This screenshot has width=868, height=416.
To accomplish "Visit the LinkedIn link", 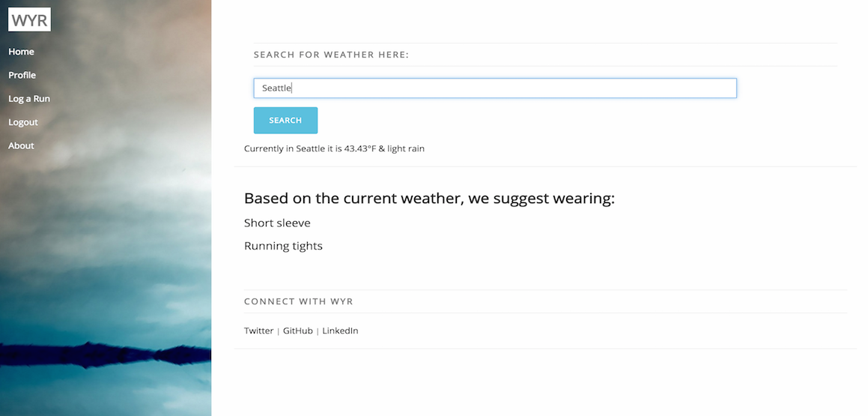I will pos(341,331).
